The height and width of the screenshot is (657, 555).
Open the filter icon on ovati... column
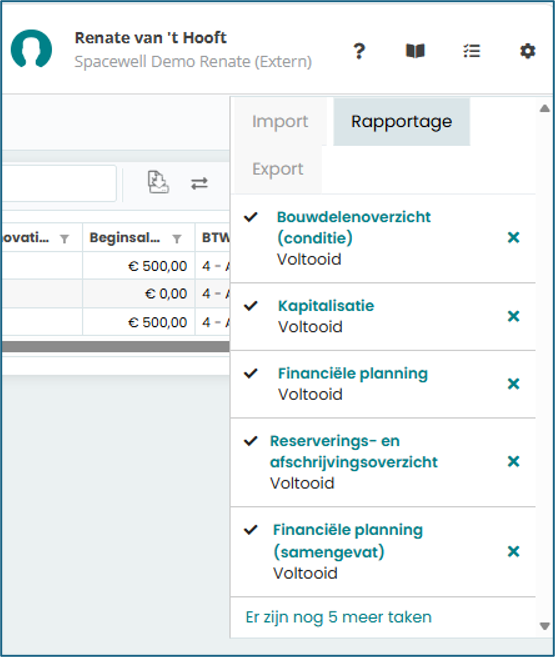pos(64,238)
